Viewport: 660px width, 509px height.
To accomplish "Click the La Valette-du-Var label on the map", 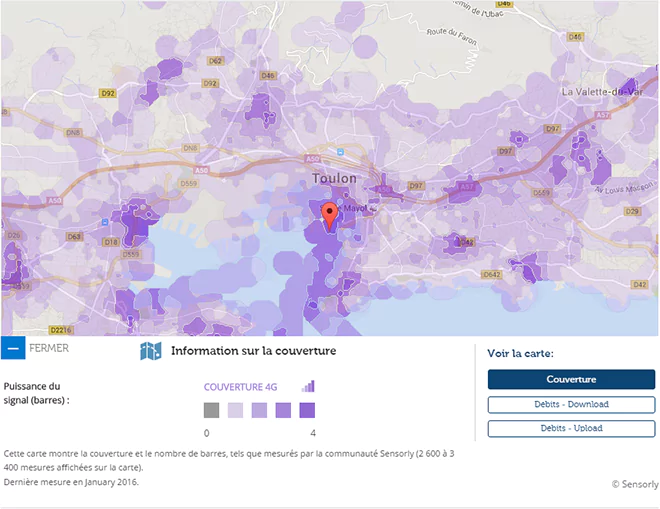I will click(x=602, y=91).
